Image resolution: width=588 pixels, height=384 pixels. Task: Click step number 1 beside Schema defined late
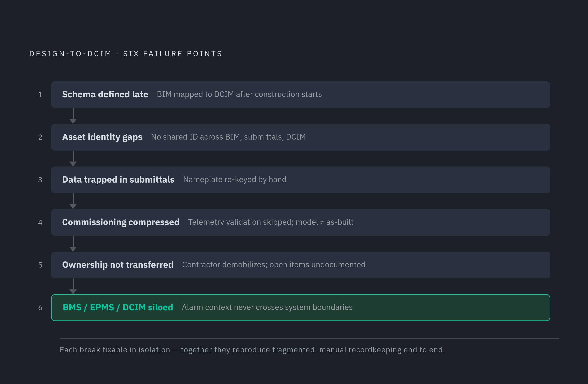coord(40,95)
